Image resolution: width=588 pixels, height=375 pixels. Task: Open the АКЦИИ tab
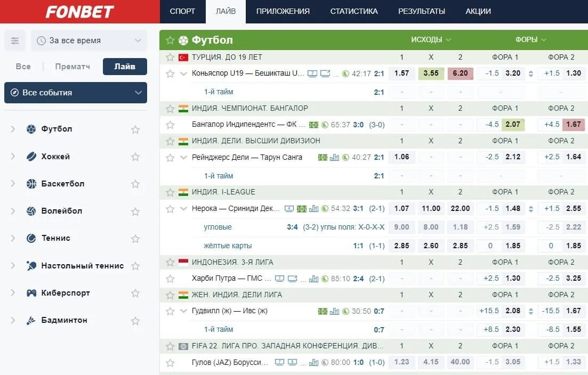(x=478, y=11)
